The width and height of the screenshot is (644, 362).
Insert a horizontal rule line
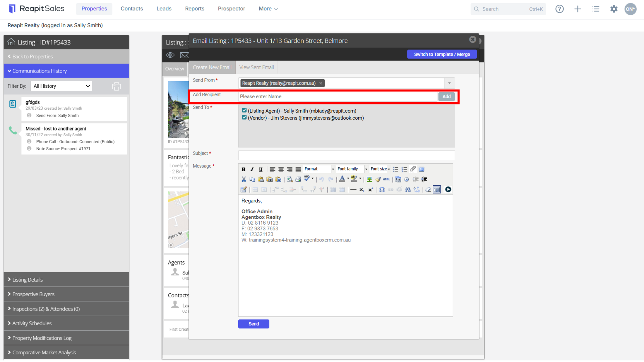(x=353, y=190)
